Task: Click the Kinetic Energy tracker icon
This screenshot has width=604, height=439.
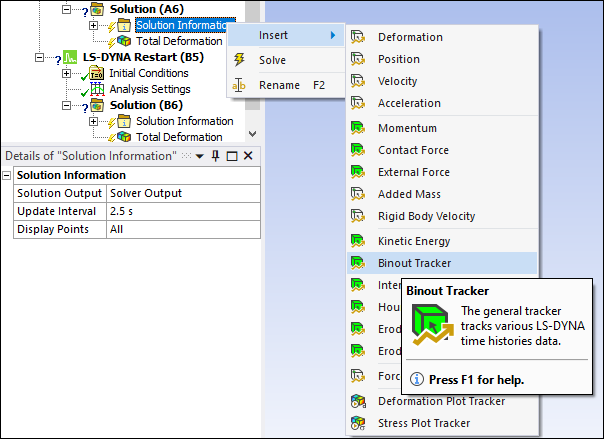Action: tap(358, 241)
